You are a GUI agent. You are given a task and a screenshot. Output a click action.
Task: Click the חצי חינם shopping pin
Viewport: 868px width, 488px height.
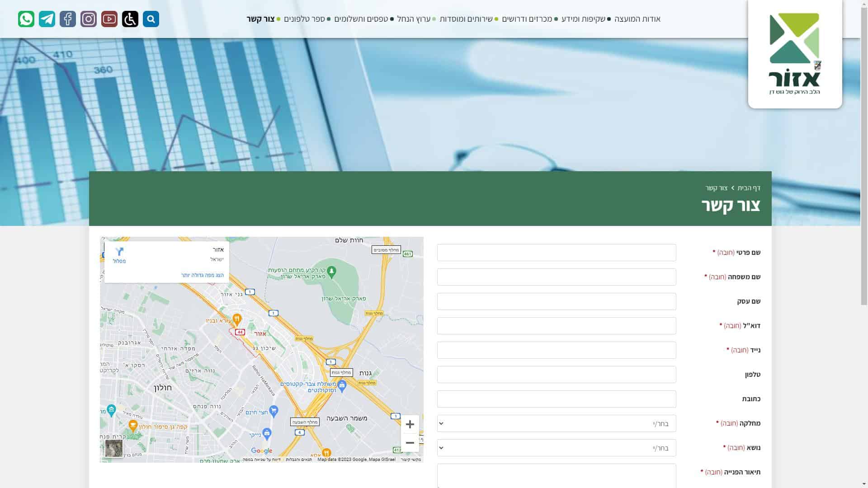click(x=274, y=411)
